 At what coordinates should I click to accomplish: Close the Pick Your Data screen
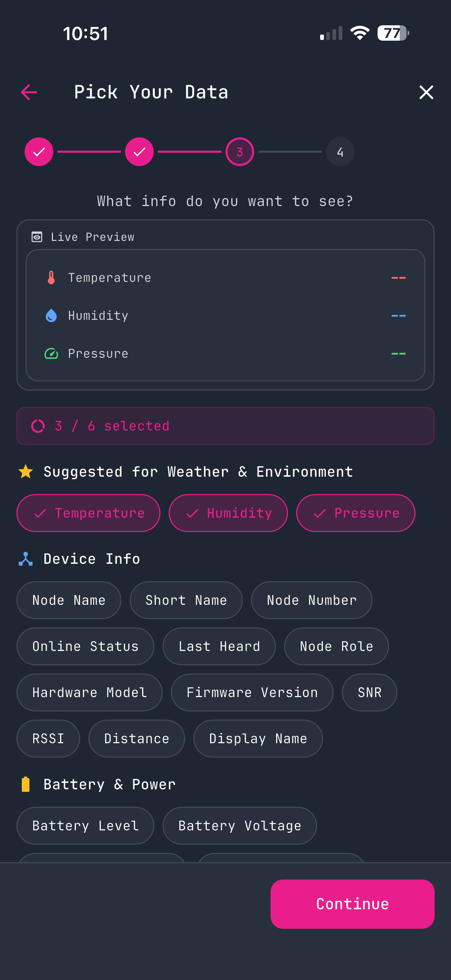pos(426,92)
